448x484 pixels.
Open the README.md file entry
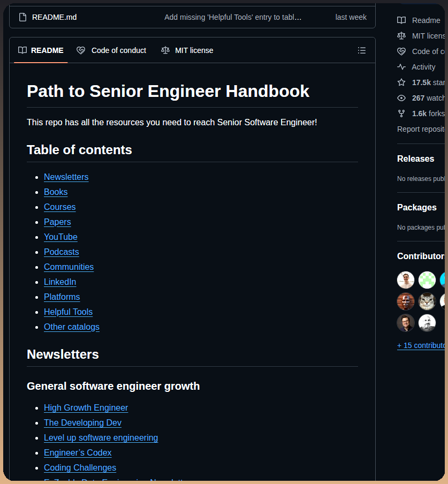[54, 17]
